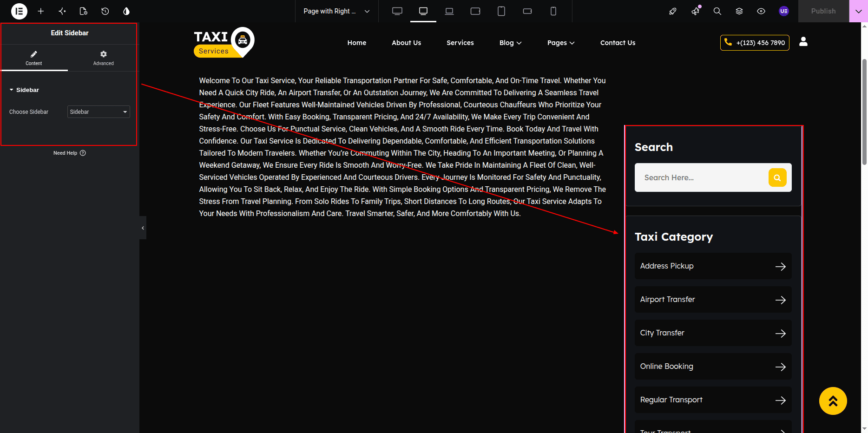Click the site account user icon
Screen dimensions: 868x433
tap(803, 42)
